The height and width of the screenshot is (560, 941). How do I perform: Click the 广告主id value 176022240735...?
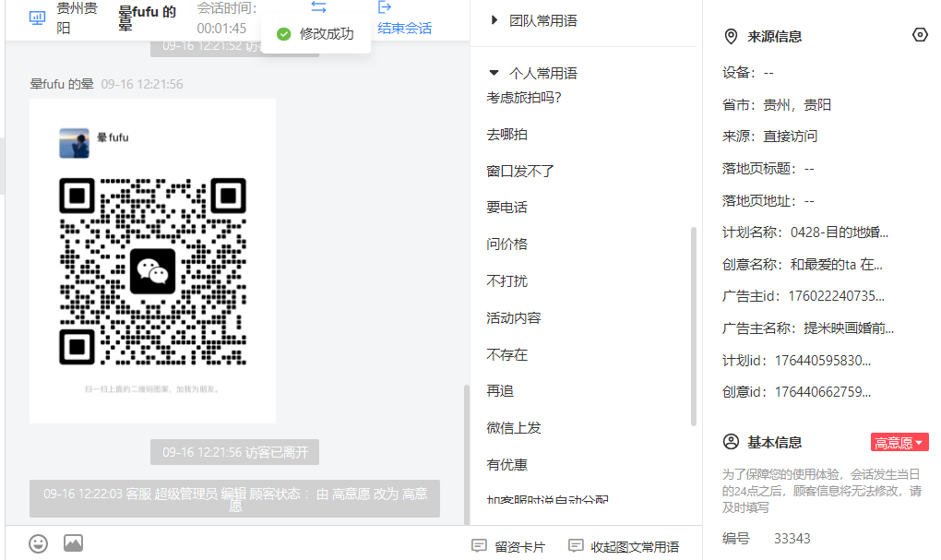836,296
